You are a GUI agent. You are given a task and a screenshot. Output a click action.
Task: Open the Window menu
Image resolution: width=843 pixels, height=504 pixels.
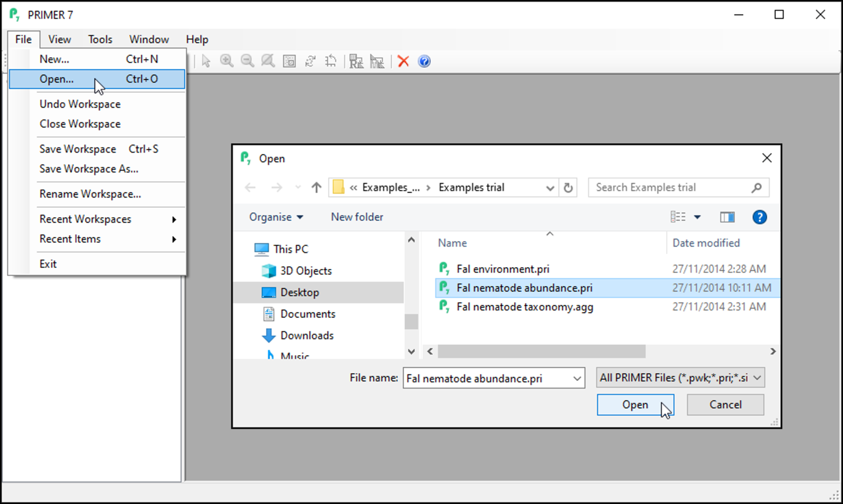(x=149, y=39)
